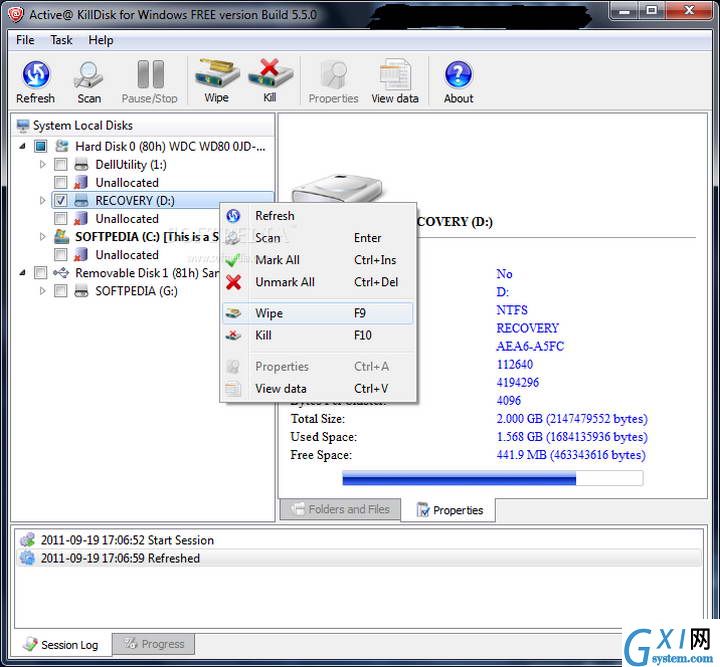Expand the RECOVERY (D:) node
The width and height of the screenshot is (720, 667).
[43, 201]
